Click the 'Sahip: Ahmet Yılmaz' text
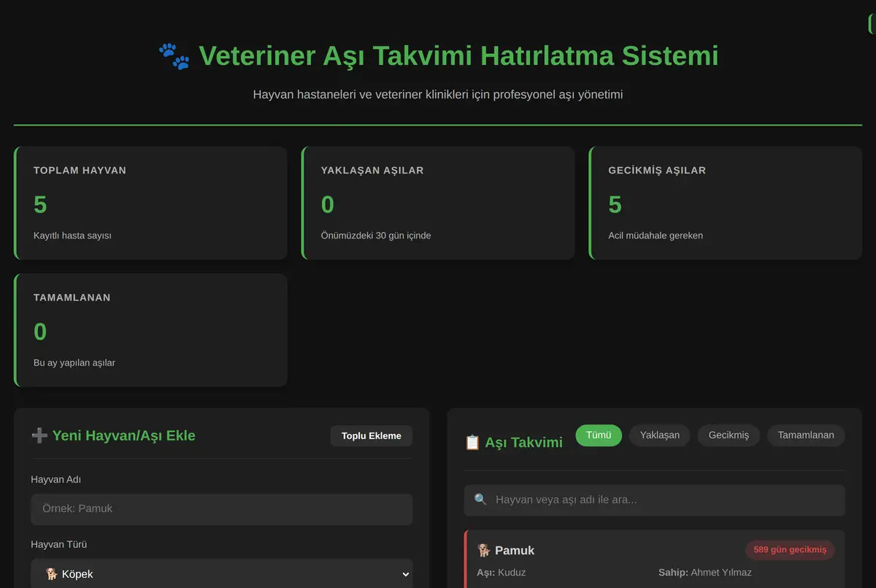 [705, 572]
